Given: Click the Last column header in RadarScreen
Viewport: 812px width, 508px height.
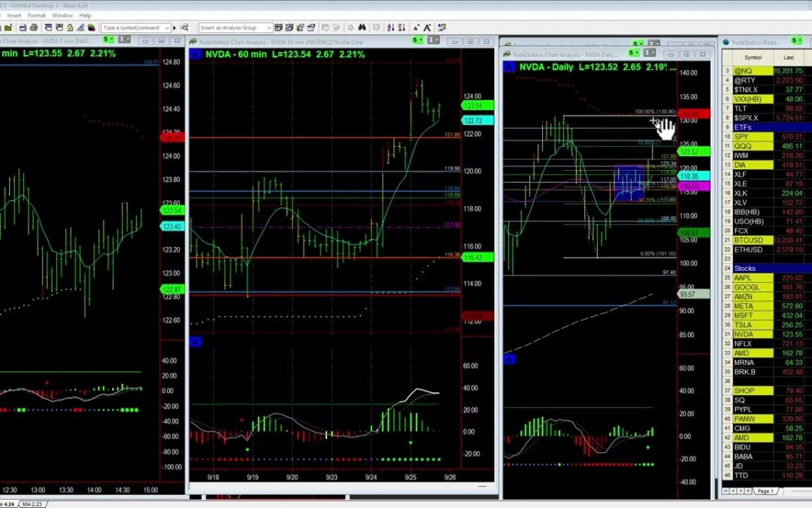Looking at the screenshot, I should tap(788, 57).
